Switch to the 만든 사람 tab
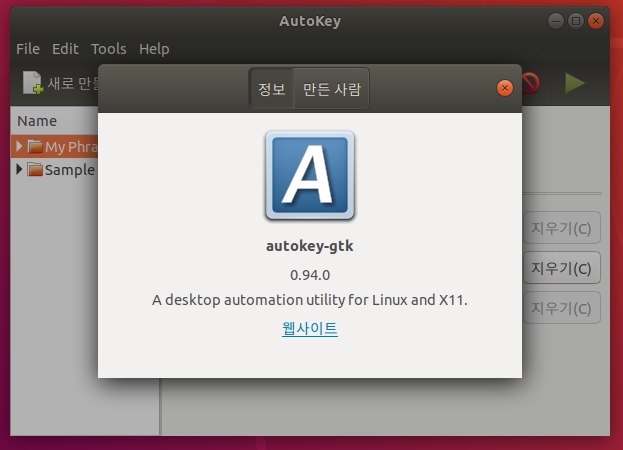623x450 pixels. 332,88
